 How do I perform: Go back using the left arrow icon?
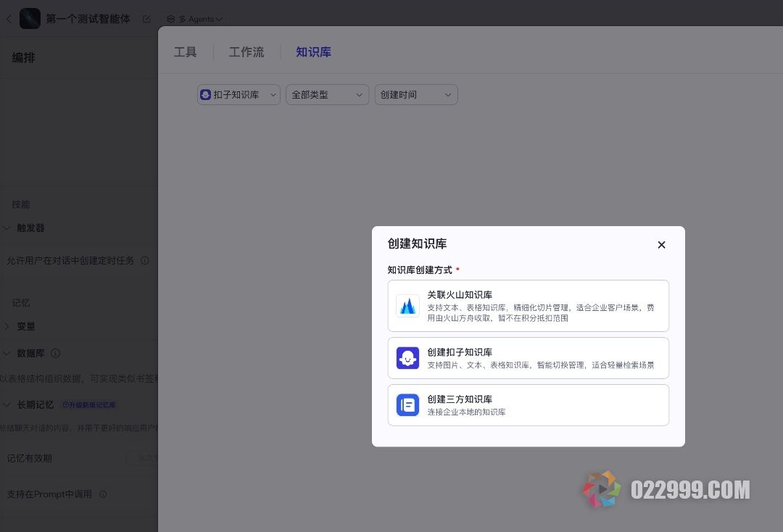9,19
